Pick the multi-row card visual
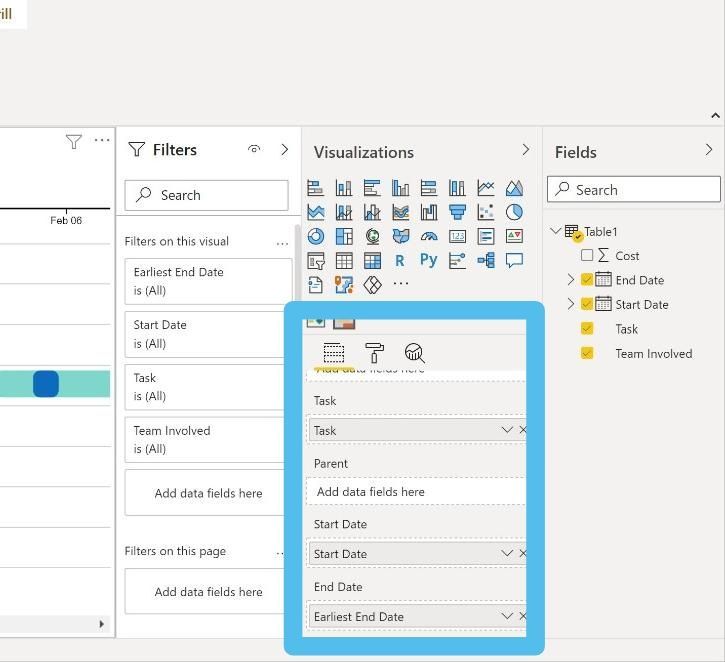This screenshot has height=662, width=725. (485, 236)
